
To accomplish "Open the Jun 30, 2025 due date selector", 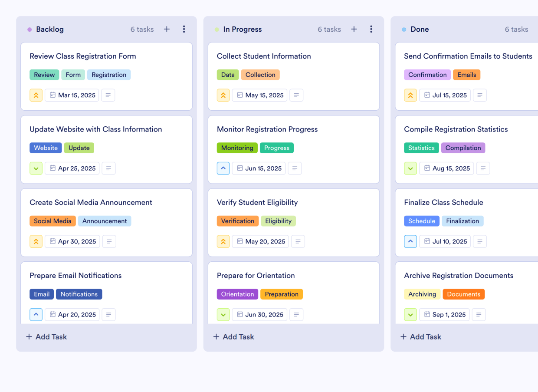I will (259, 314).
